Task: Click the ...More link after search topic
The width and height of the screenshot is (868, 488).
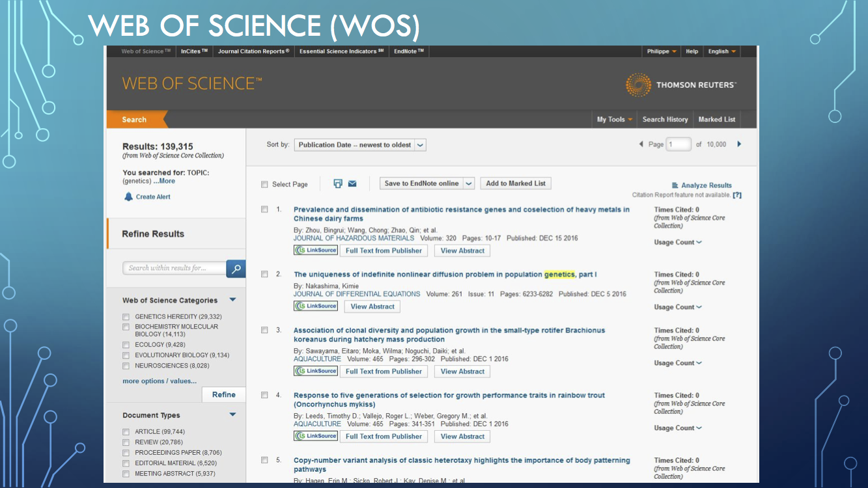Action: [x=163, y=182]
